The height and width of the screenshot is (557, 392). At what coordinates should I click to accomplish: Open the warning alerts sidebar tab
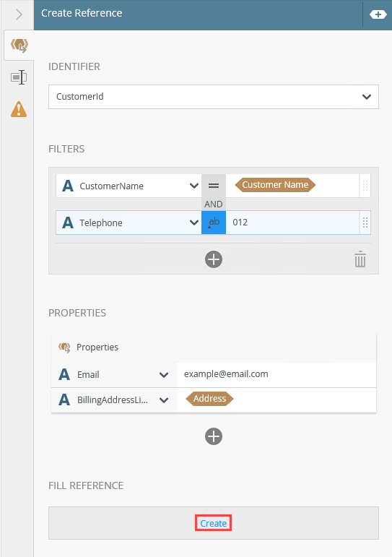point(19,109)
